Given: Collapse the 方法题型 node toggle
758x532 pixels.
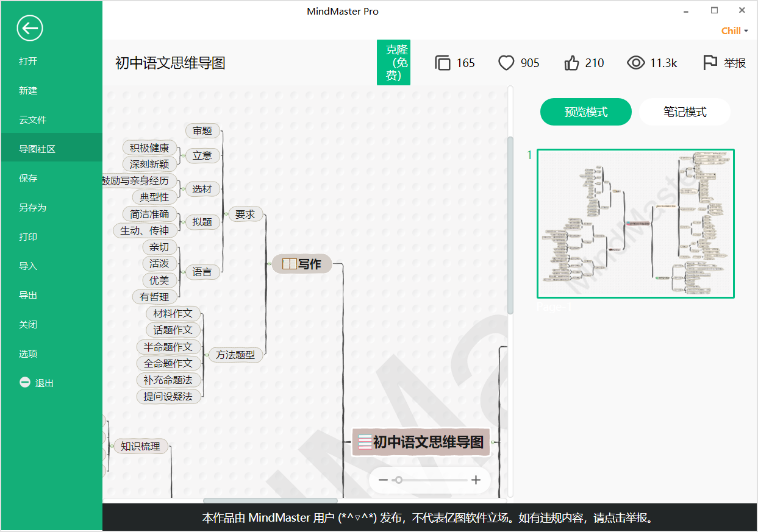Looking at the screenshot, I should tap(207, 355).
